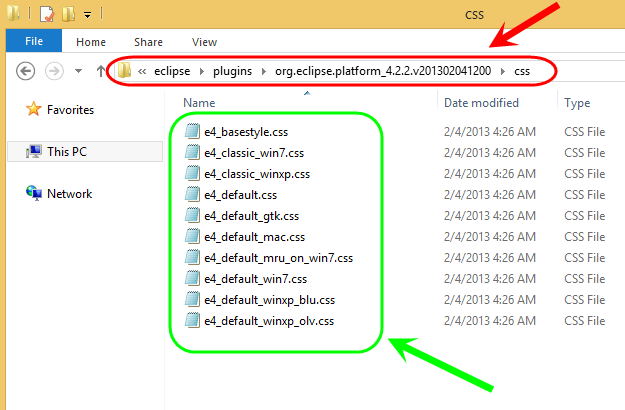Screen dimensions: 625x410
Task: Open the File menu tab
Action: [x=34, y=41]
